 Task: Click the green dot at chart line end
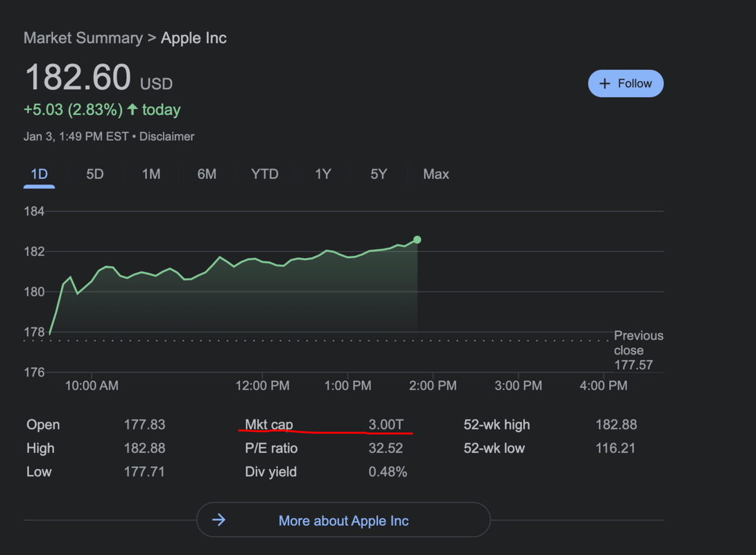coord(417,240)
